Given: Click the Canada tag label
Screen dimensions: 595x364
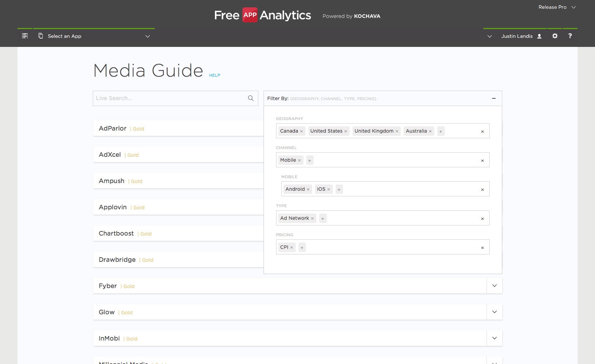Looking at the screenshot, I should pyautogui.click(x=289, y=131).
